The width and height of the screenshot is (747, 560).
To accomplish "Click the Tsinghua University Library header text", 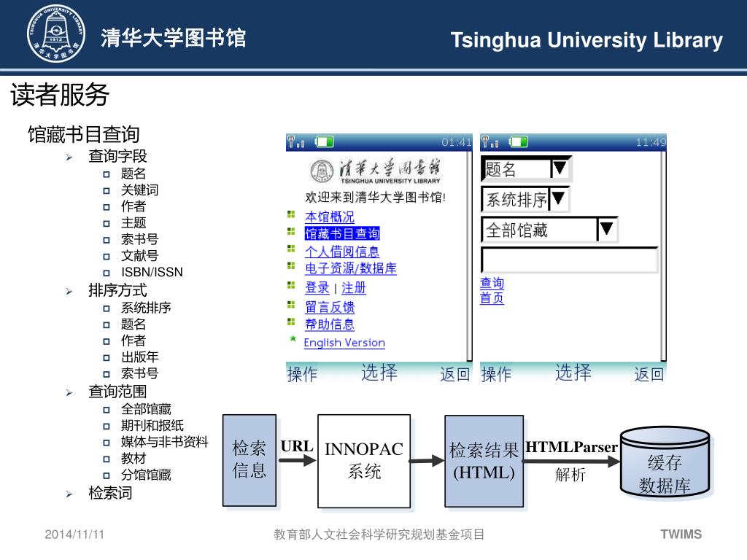I will (587, 41).
